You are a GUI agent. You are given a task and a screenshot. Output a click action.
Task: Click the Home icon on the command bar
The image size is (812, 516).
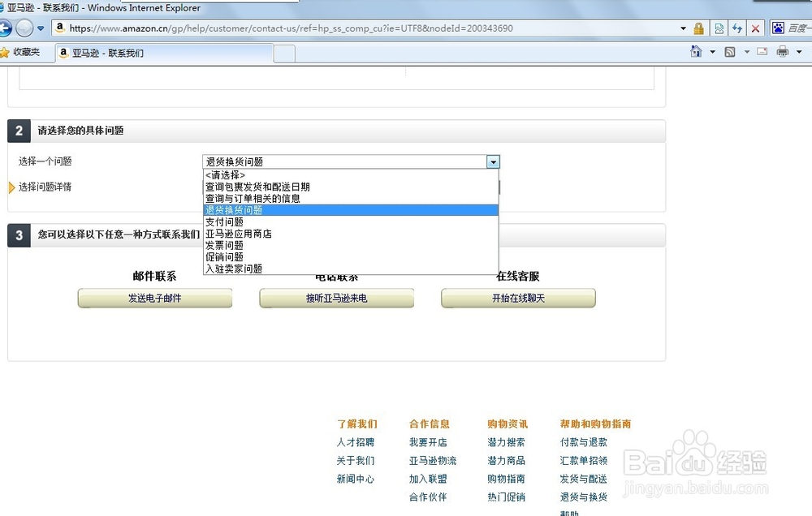click(696, 50)
